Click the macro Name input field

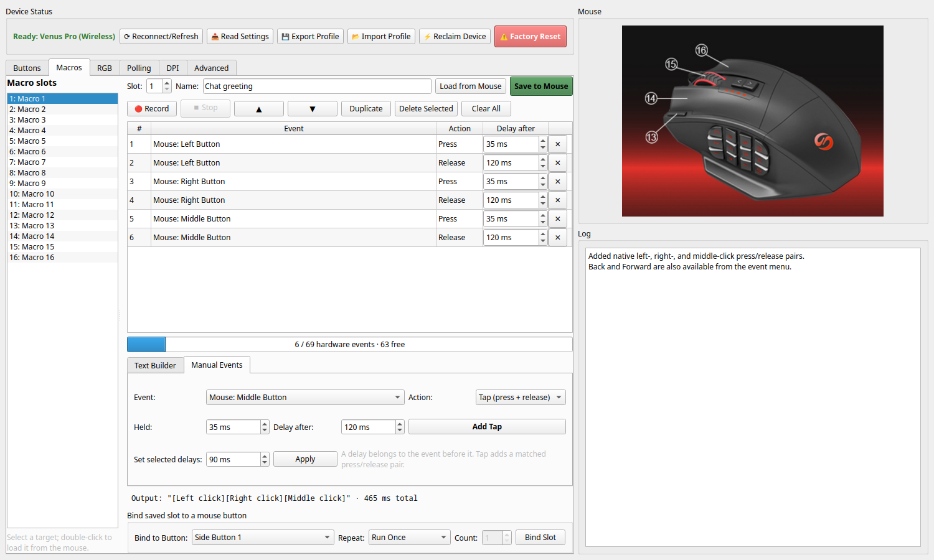point(317,86)
